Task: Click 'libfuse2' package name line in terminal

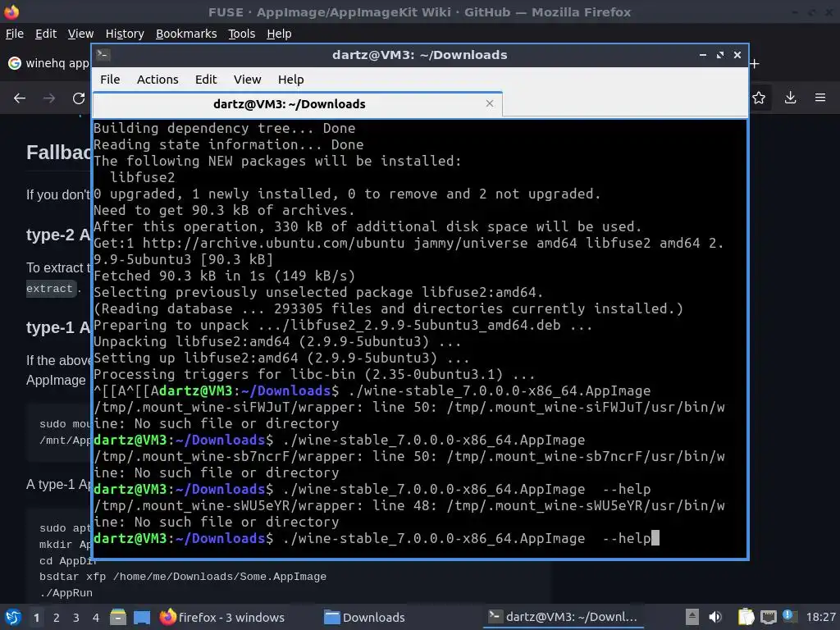Action: (x=143, y=177)
